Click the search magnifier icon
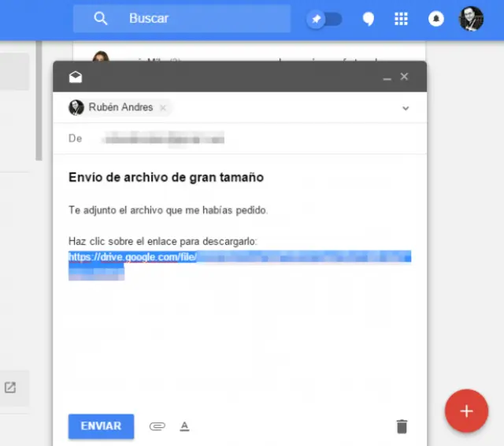 (100, 18)
